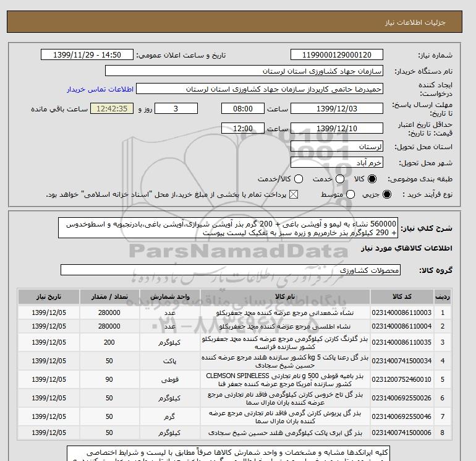
Task: Click the item name بذر گلرنگ in row 3
Action: point(285,342)
